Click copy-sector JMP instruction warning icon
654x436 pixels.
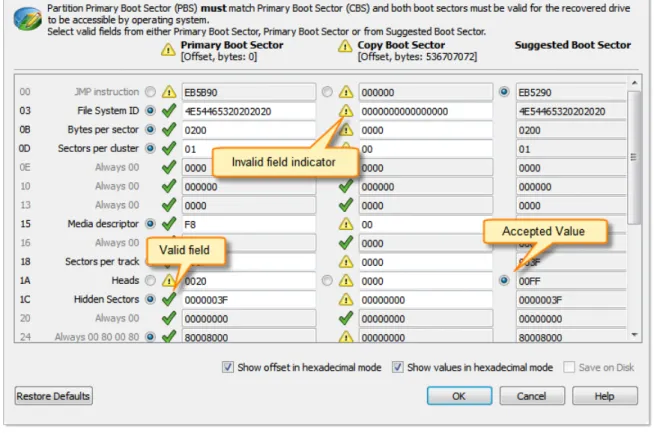(346, 92)
